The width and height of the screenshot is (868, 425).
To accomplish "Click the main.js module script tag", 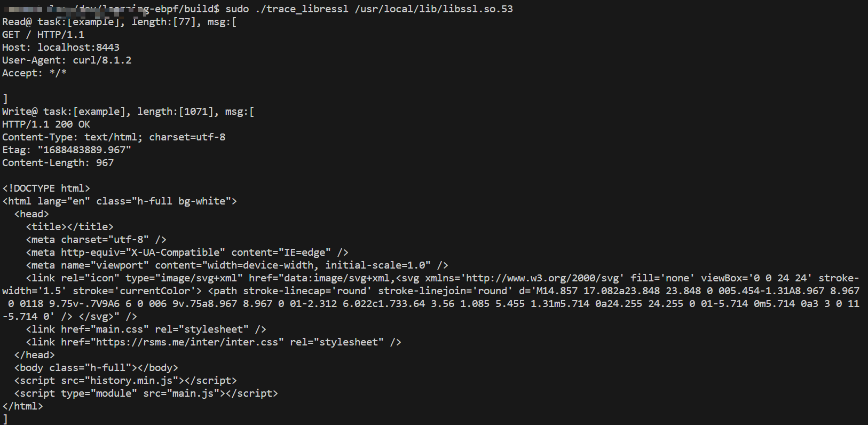I will [146, 393].
